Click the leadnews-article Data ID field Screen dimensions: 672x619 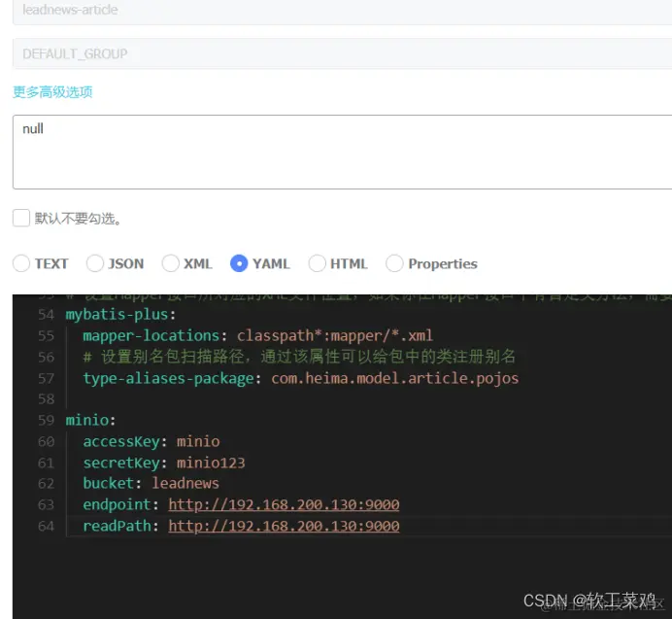click(x=342, y=11)
